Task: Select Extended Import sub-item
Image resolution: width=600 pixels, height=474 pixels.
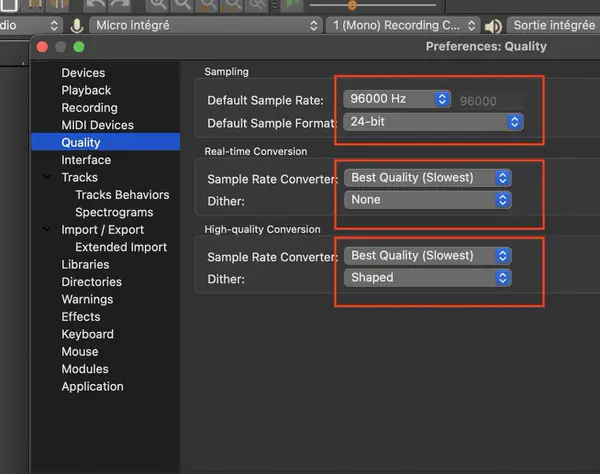Action: 121,247
